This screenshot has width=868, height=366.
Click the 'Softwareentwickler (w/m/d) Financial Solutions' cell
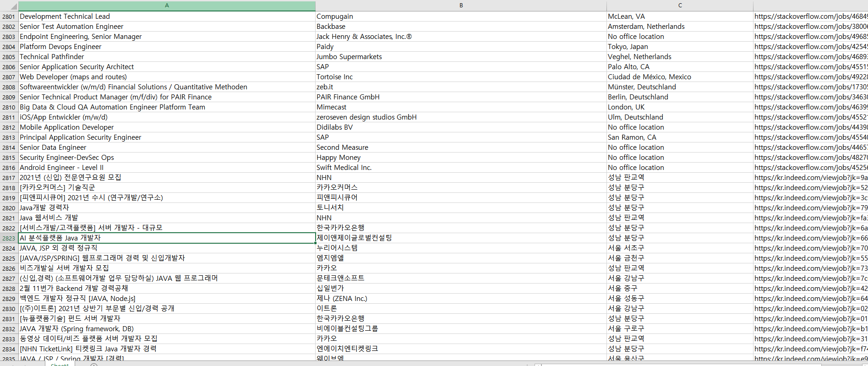pyautogui.click(x=167, y=87)
